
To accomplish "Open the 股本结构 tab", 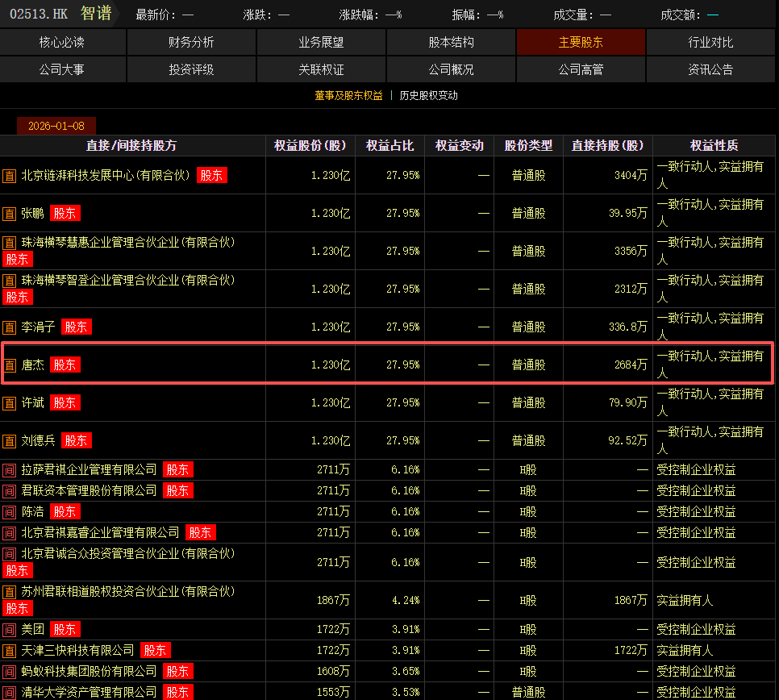I will (x=451, y=42).
